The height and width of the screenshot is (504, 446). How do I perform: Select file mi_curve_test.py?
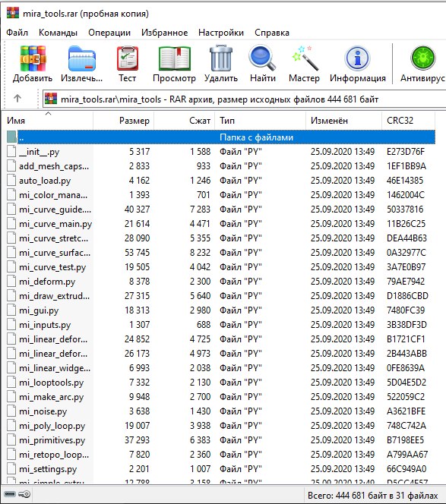[52, 267]
